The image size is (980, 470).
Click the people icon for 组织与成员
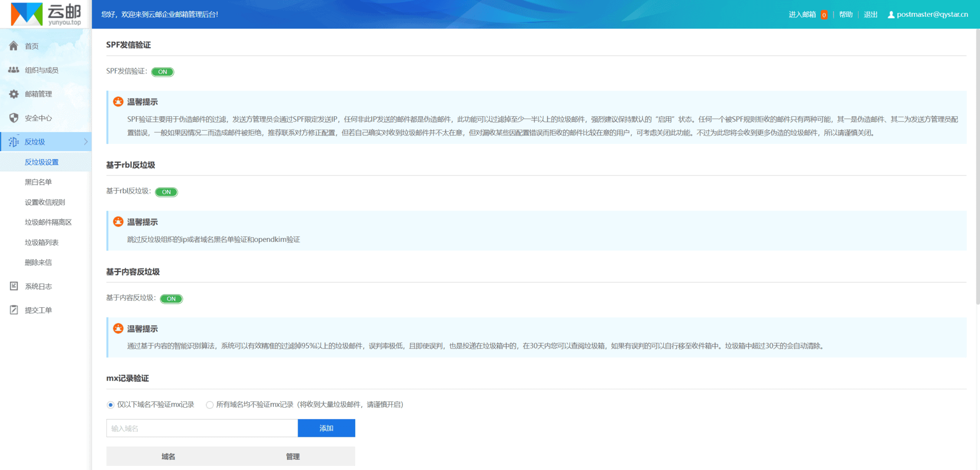(x=14, y=70)
